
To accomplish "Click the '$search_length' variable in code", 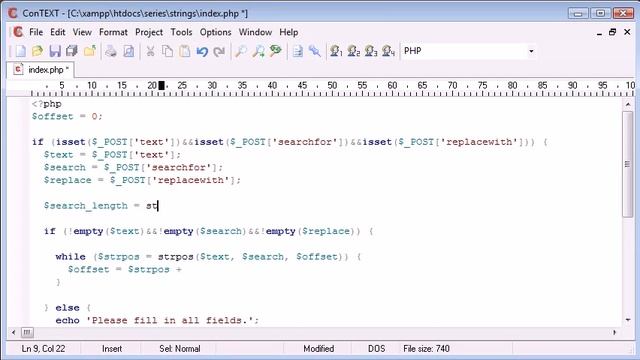I will pos(86,206).
